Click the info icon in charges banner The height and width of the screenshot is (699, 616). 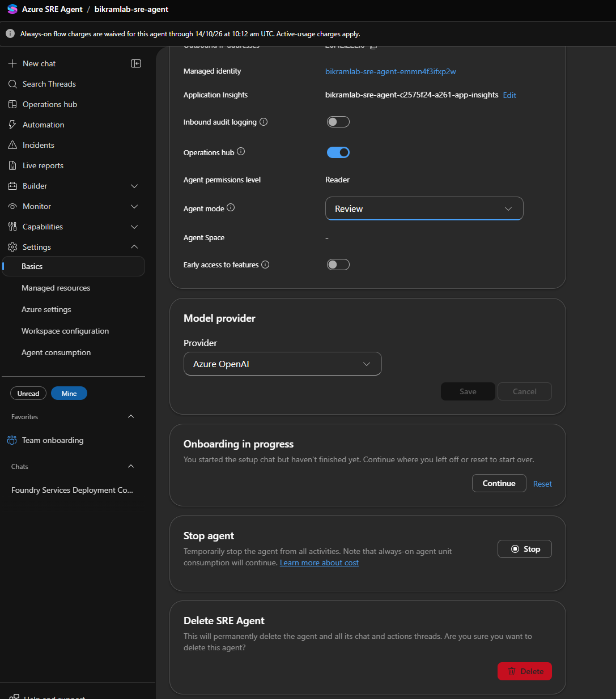point(10,33)
